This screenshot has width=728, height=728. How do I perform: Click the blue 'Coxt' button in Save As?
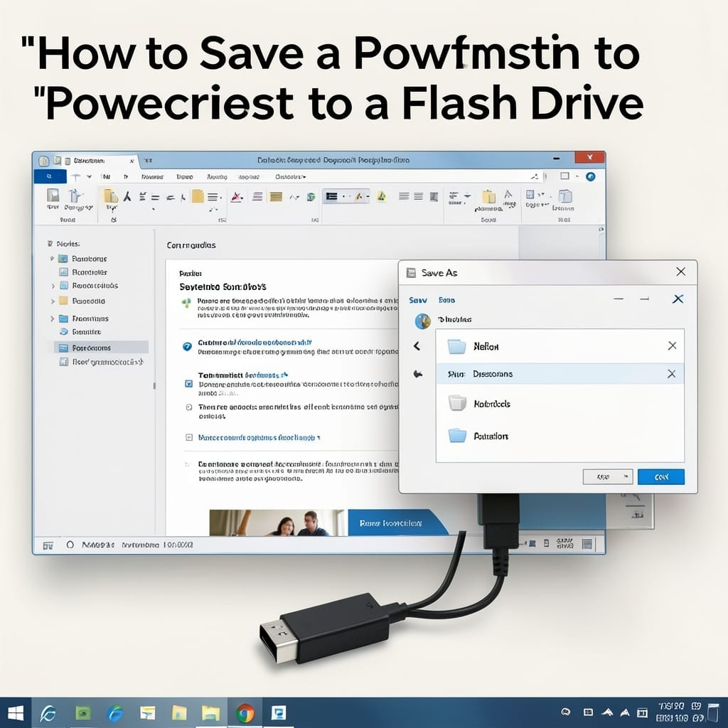(660, 477)
